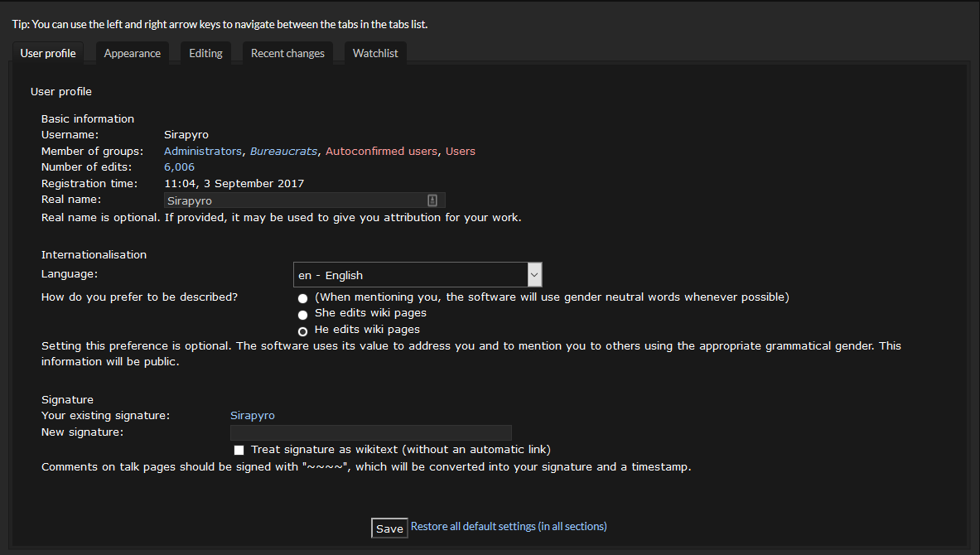This screenshot has width=980, height=555.
Task: Click the New signature text field
Action: (370, 432)
